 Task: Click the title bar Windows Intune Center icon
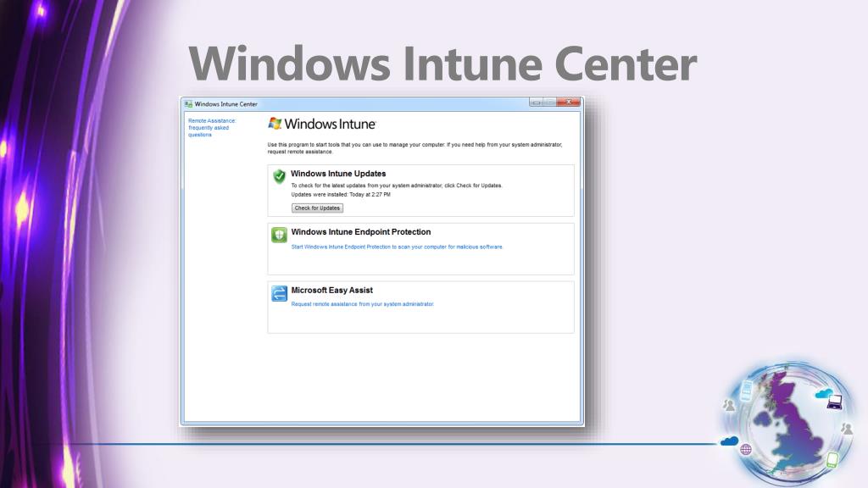(188, 104)
